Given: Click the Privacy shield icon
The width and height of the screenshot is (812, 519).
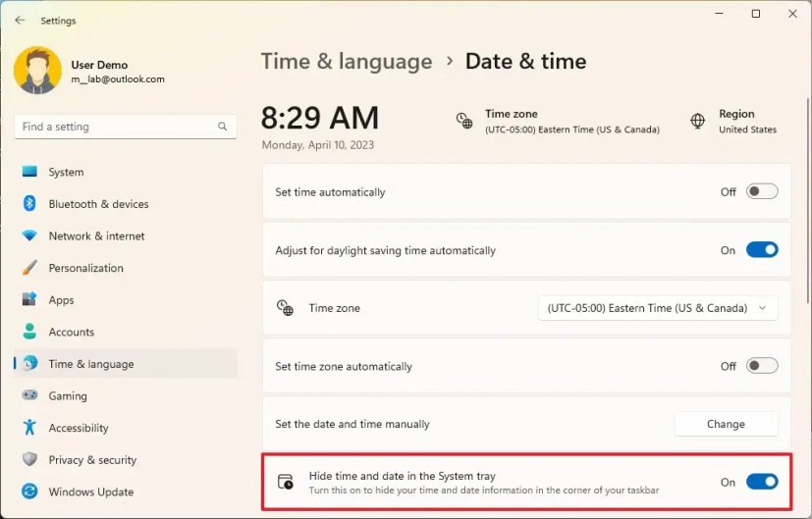Looking at the screenshot, I should pyautogui.click(x=29, y=459).
